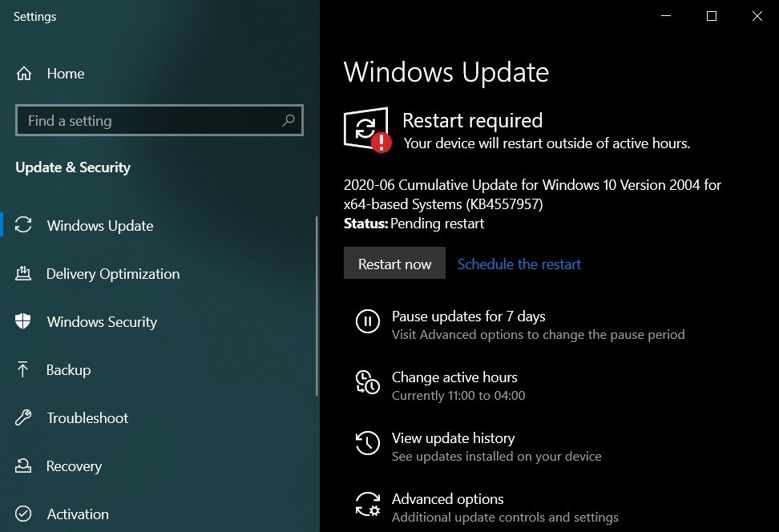779x532 pixels.
Task: Open Advanced options gear icon
Action: pyautogui.click(x=367, y=504)
